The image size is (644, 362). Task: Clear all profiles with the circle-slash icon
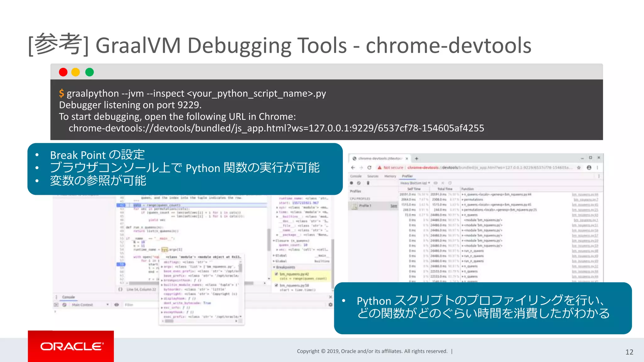pyautogui.click(x=359, y=183)
